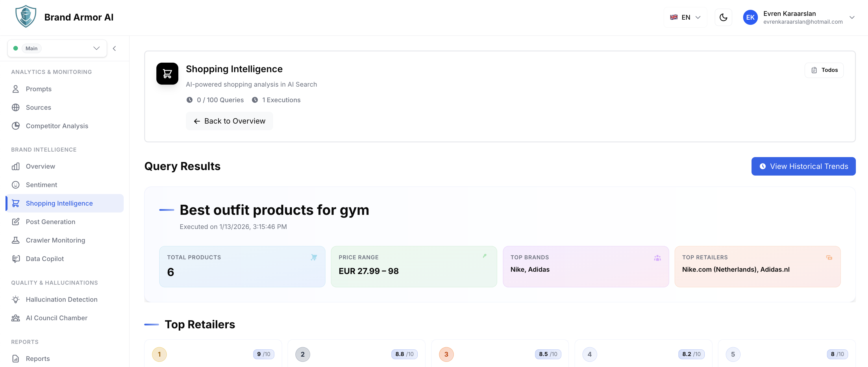
Task: Click the Crawler Monitoring sidebar icon
Action: [16, 240]
